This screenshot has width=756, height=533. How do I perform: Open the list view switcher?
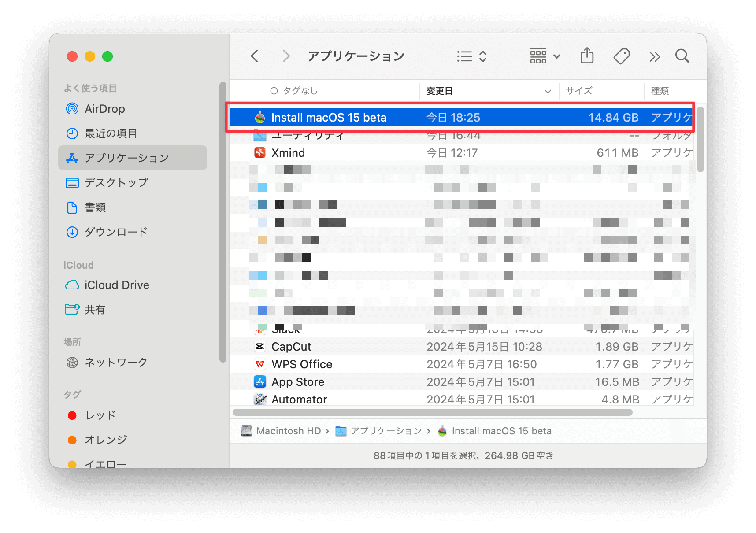[471, 56]
